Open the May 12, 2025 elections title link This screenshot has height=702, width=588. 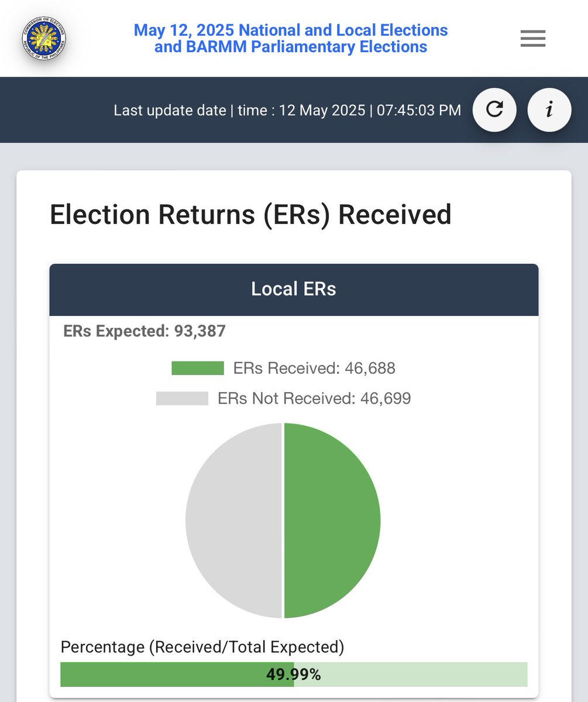coord(291,38)
